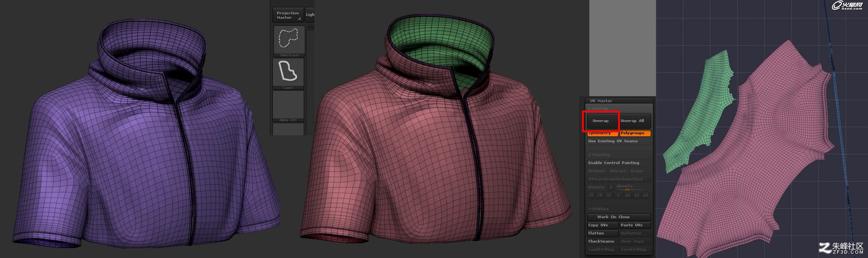This screenshot has height=258, width=868.
Task: Toggle Use Existing UV Seams
Action: click(619, 141)
